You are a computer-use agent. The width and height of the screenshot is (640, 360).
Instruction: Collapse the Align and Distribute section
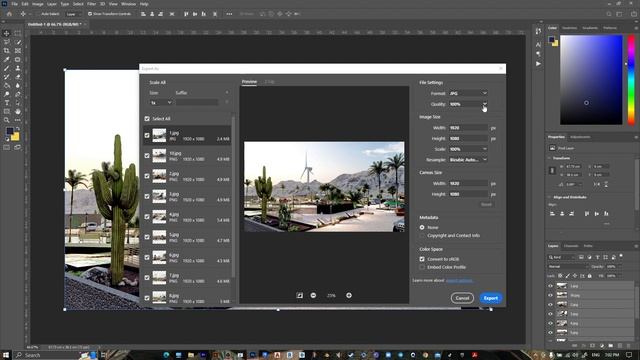click(550, 197)
